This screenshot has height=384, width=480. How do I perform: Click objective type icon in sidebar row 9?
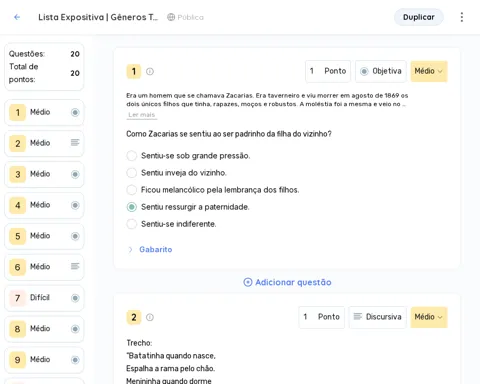click(x=75, y=360)
